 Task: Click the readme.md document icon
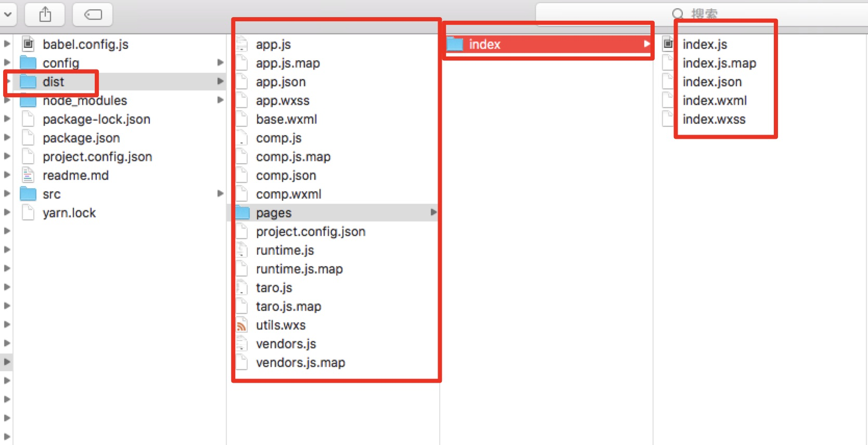28,175
